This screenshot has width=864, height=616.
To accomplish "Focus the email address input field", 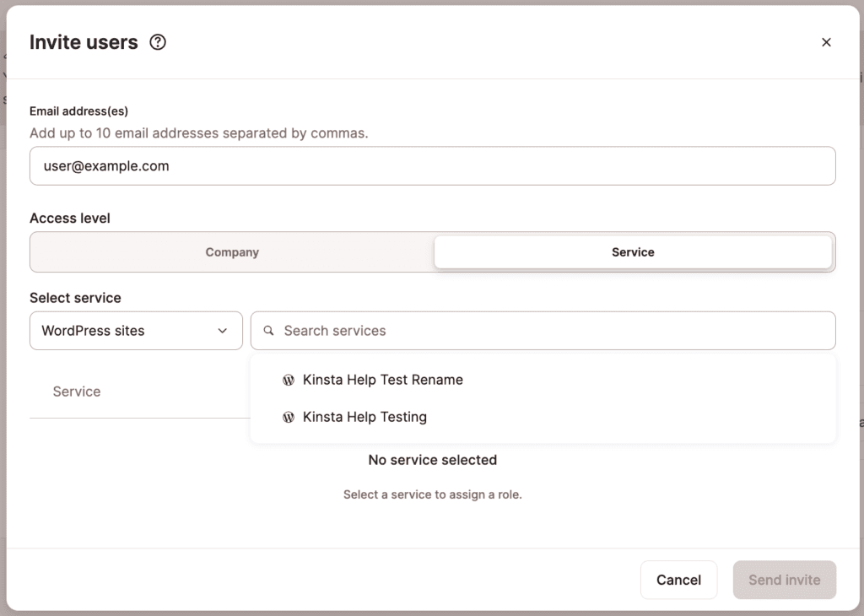I will (x=432, y=166).
